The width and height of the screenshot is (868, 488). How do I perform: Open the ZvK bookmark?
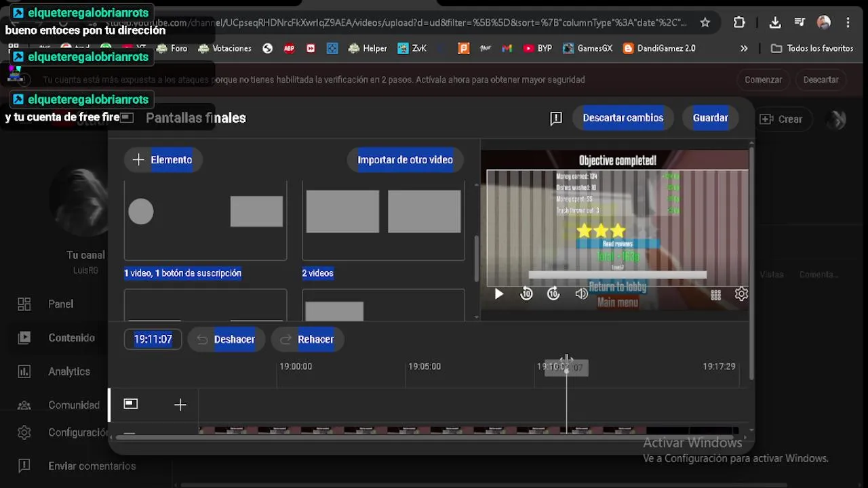(412, 48)
